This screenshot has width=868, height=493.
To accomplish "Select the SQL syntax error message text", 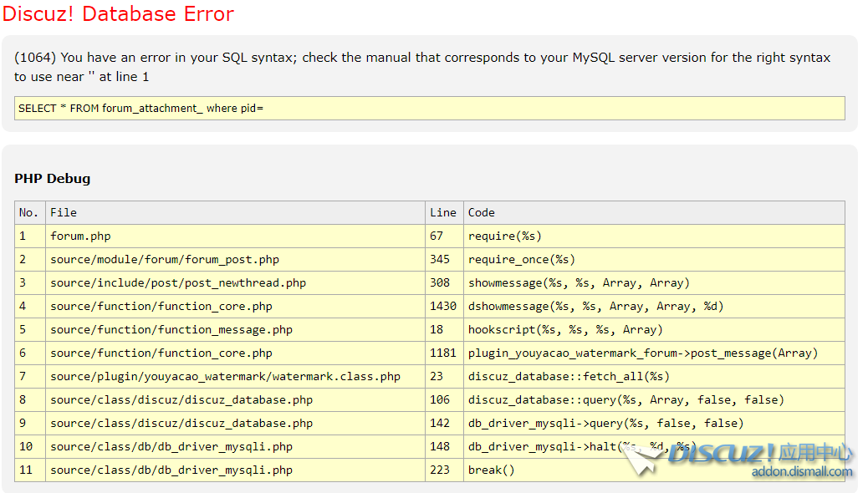I will (422, 67).
